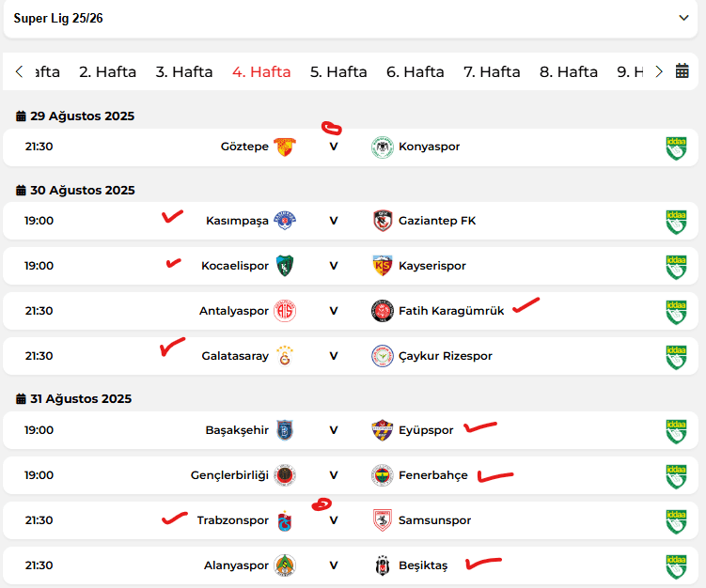Open the Gençlerbirliği v Fenerbahçe match row
This screenshot has height=588, width=706.
pyautogui.click(x=351, y=475)
